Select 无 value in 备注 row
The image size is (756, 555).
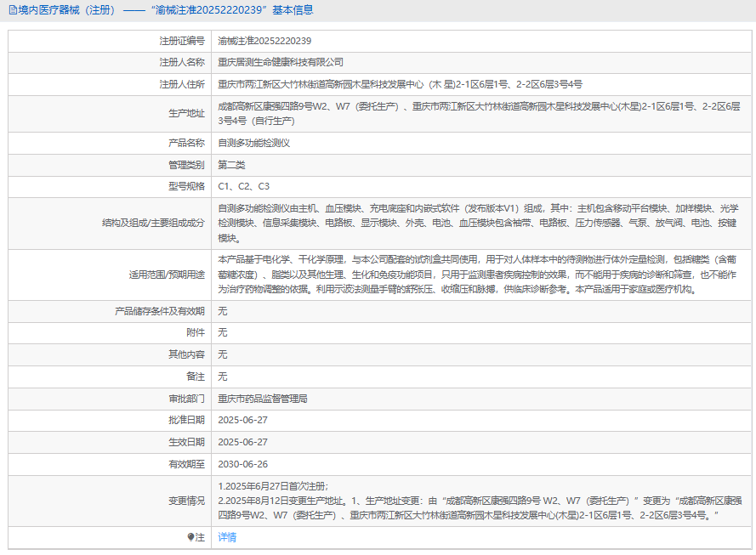[x=222, y=377]
